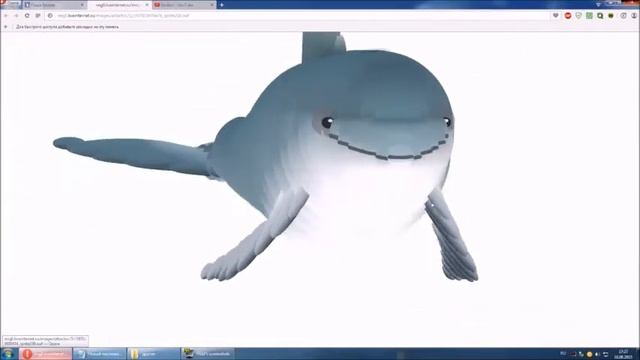The height and width of the screenshot is (360, 640).
Task: Open the Opera taskbar button
Action: pos(45,354)
